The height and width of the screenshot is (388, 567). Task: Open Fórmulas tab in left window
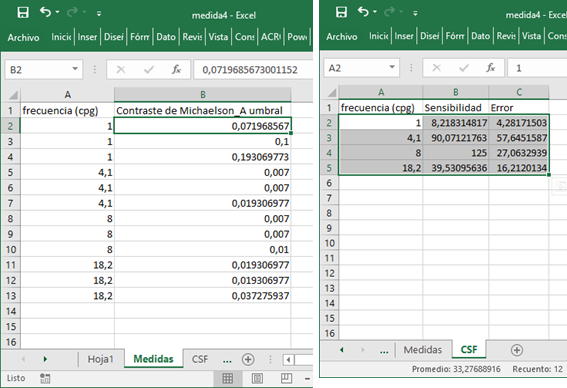pos(140,37)
